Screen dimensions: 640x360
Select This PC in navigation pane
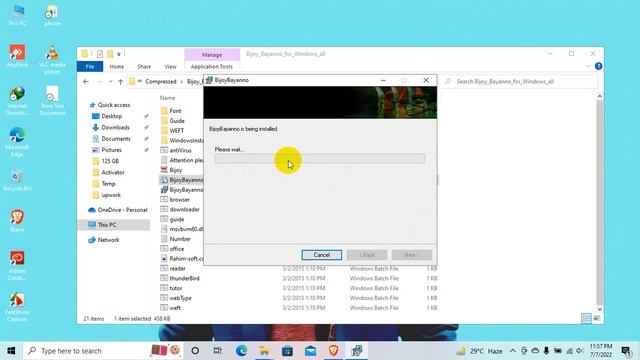pyautogui.click(x=107, y=225)
